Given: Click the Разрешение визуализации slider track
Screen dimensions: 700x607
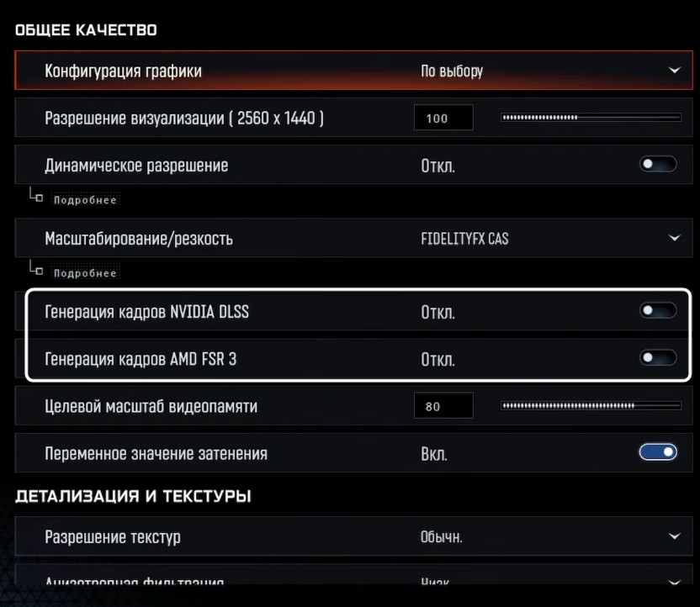Looking at the screenshot, I should [x=591, y=118].
